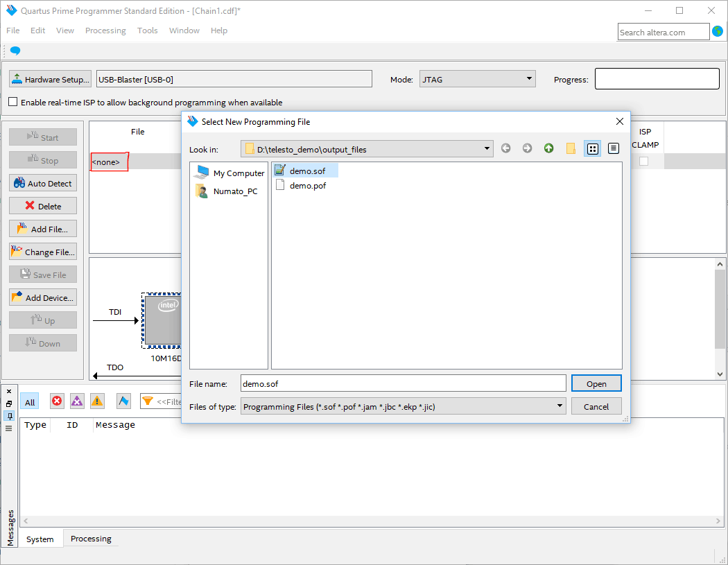Toggle warning messages filter icon

pos(97,401)
